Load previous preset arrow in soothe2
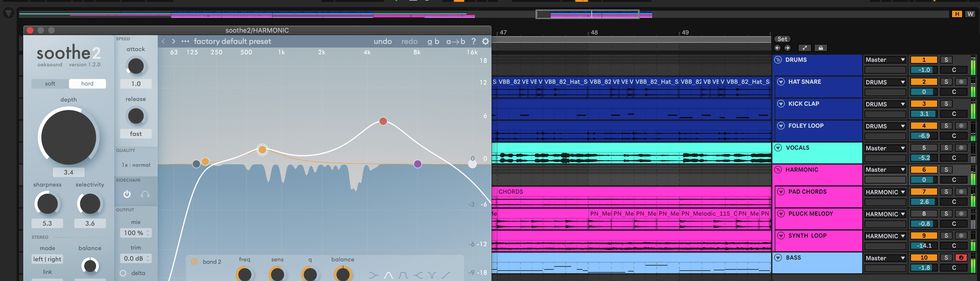Screen dimensions: 980x281 (x=163, y=41)
